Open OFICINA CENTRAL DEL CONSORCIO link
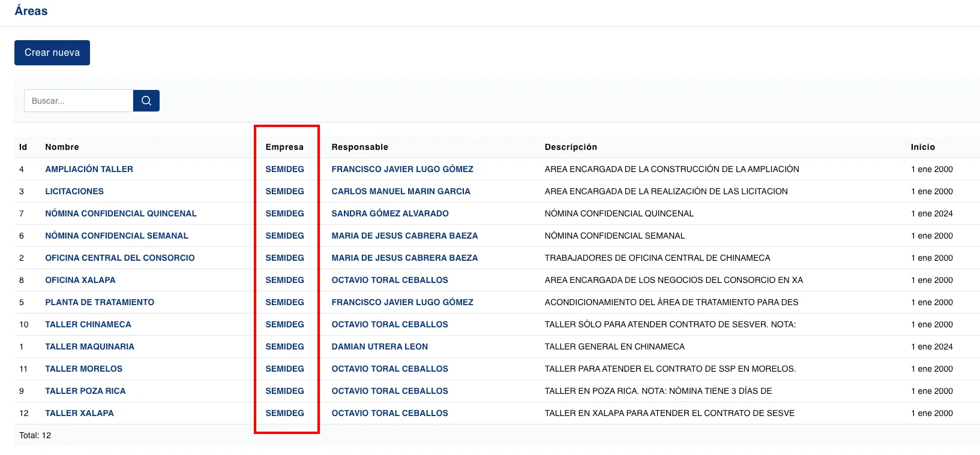The image size is (980, 455). (120, 258)
